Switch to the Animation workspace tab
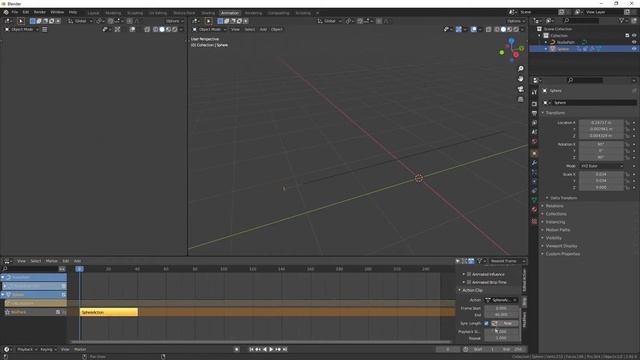 tap(230, 13)
